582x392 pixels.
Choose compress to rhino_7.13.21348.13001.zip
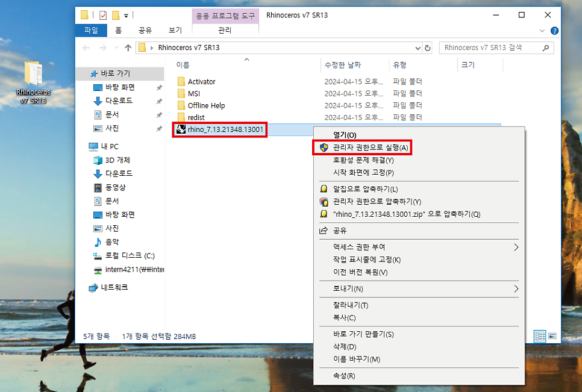point(419,214)
